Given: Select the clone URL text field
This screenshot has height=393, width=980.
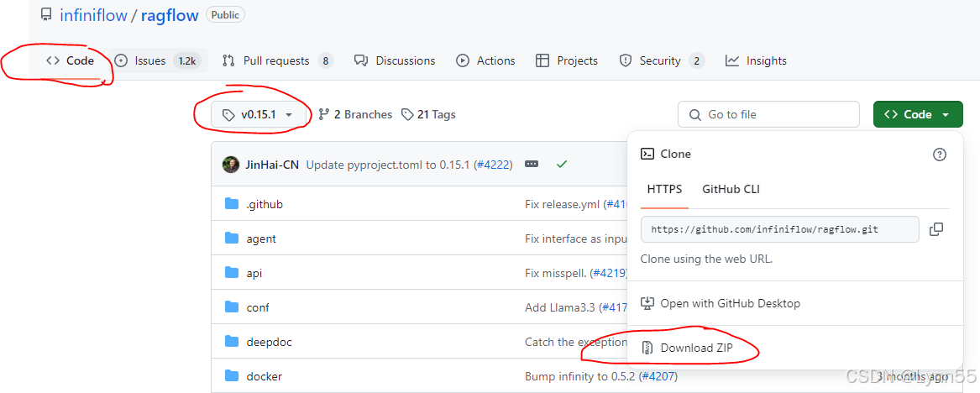Looking at the screenshot, I should coord(779,229).
